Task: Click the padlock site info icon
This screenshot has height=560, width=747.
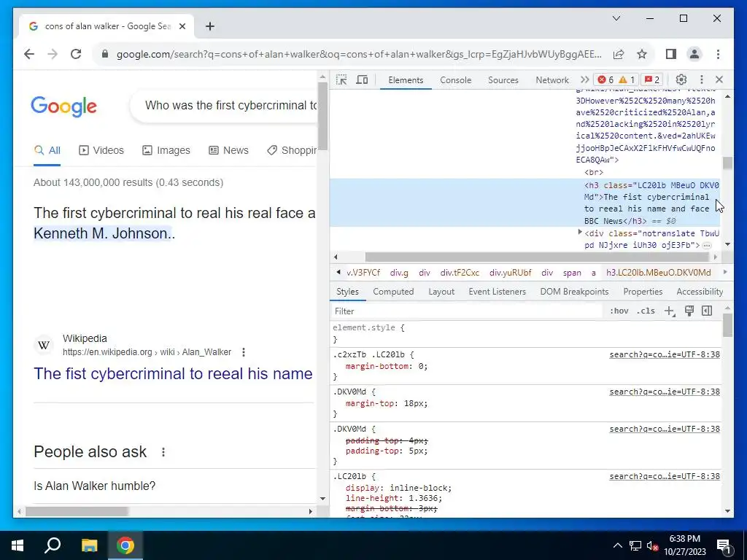Action: tap(105, 54)
